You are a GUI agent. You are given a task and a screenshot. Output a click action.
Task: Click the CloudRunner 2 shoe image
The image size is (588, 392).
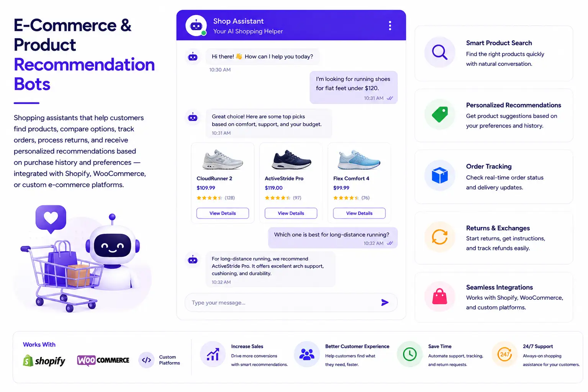[223, 160]
